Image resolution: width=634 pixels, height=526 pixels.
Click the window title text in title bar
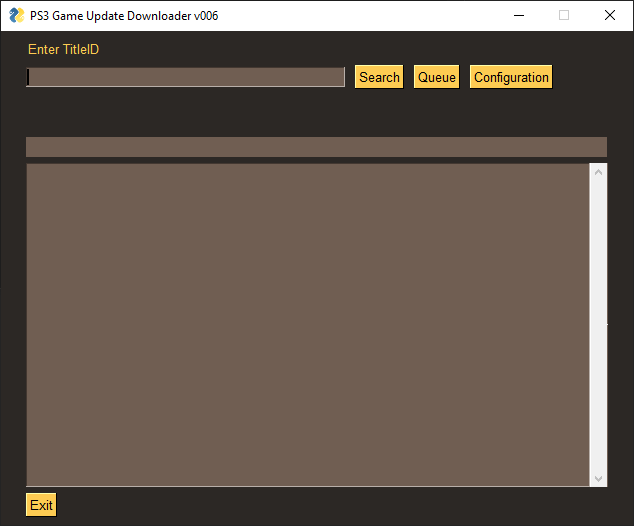click(124, 15)
